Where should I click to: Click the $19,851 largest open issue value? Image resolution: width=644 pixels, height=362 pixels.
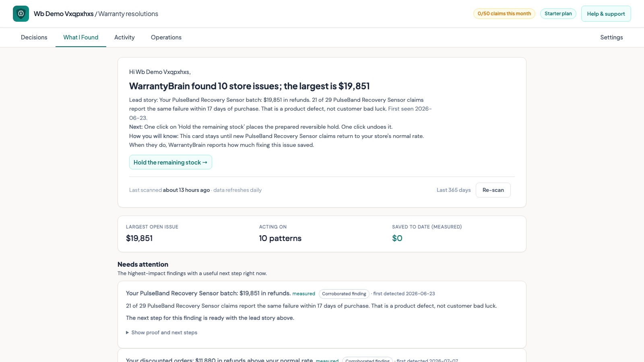(x=139, y=238)
